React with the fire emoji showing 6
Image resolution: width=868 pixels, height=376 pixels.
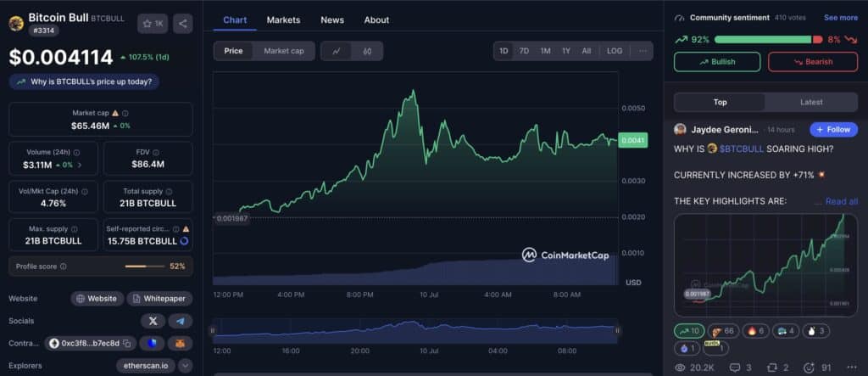(x=755, y=331)
